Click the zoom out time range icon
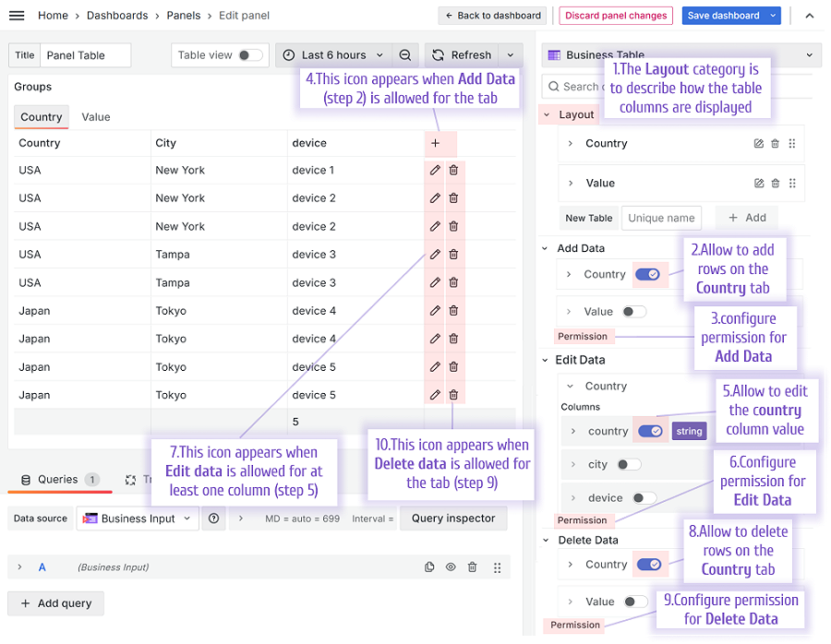Viewport: 831px width, 644px height. point(405,55)
